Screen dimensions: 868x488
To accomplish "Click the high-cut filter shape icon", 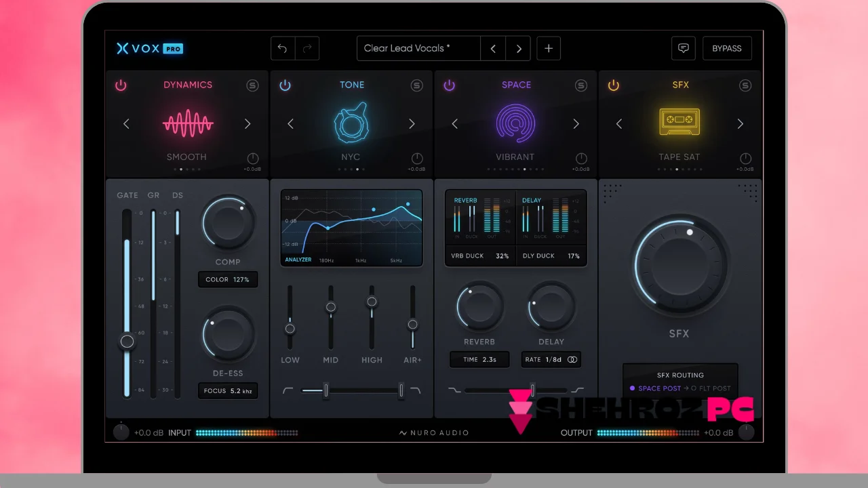I will tap(415, 390).
